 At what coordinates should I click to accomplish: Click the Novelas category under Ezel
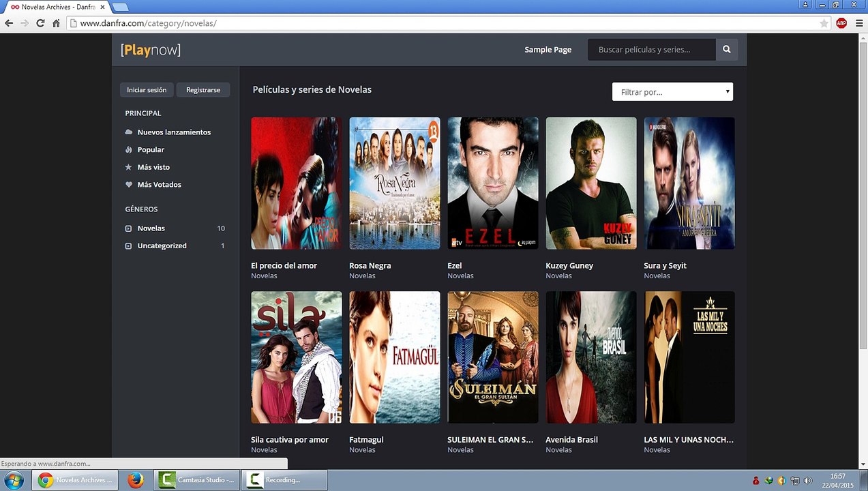(x=460, y=276)
